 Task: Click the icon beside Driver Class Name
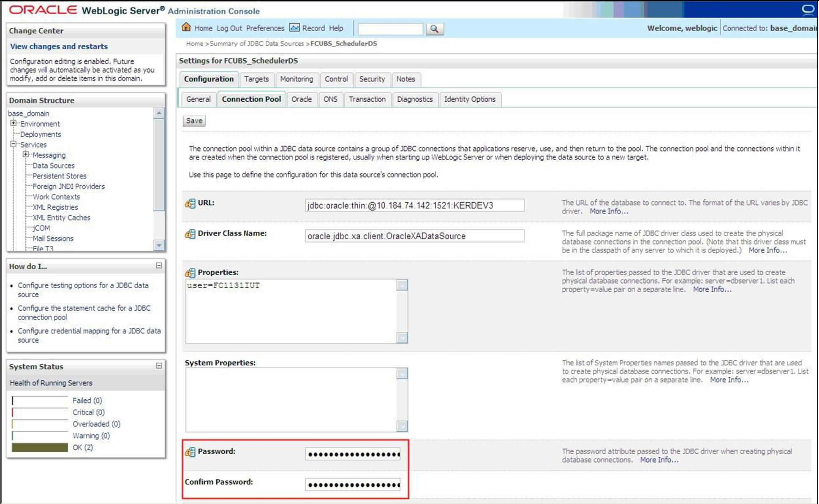pyautogui.click(x=190, y=234)
